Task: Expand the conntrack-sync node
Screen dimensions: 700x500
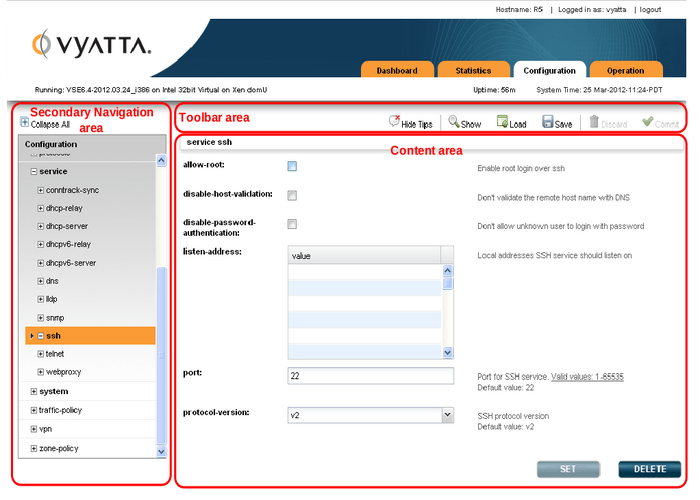Action: coord(41,190)
